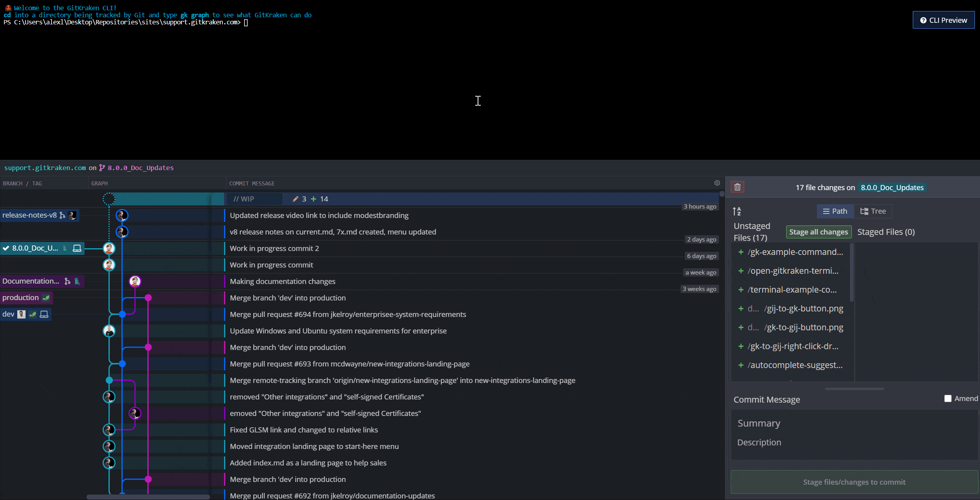
Task: Switch file view to Path
Action: [835, 211]
